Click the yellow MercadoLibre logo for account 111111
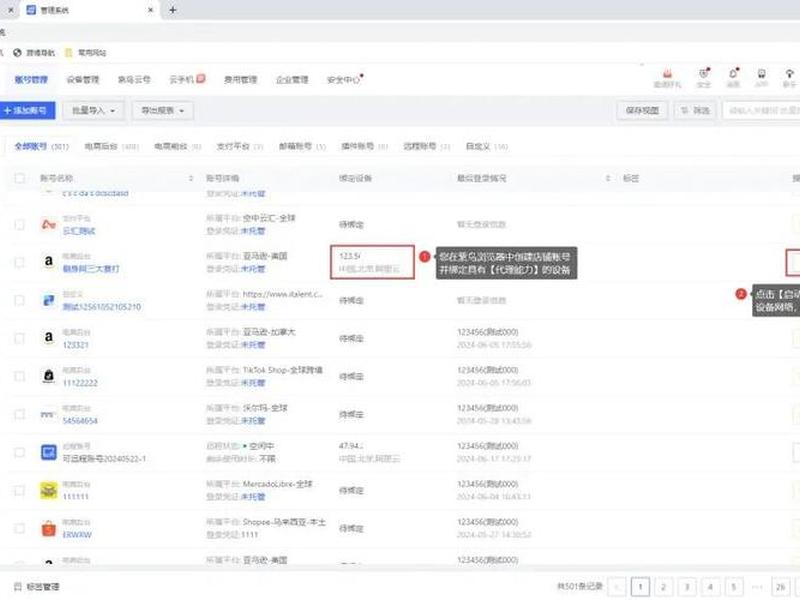The height and width of the screenshot is (600, 800). point(48,490)
